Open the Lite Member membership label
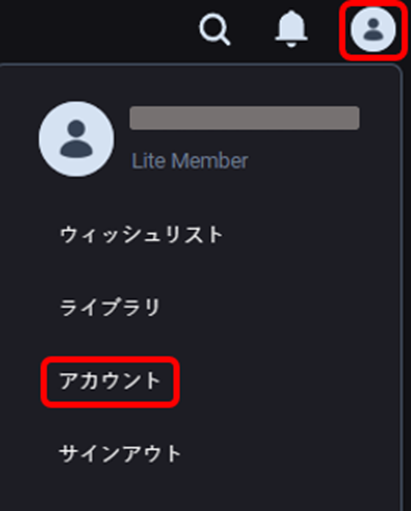This screenshot has height=511, width=411. [x=190, y=161]
